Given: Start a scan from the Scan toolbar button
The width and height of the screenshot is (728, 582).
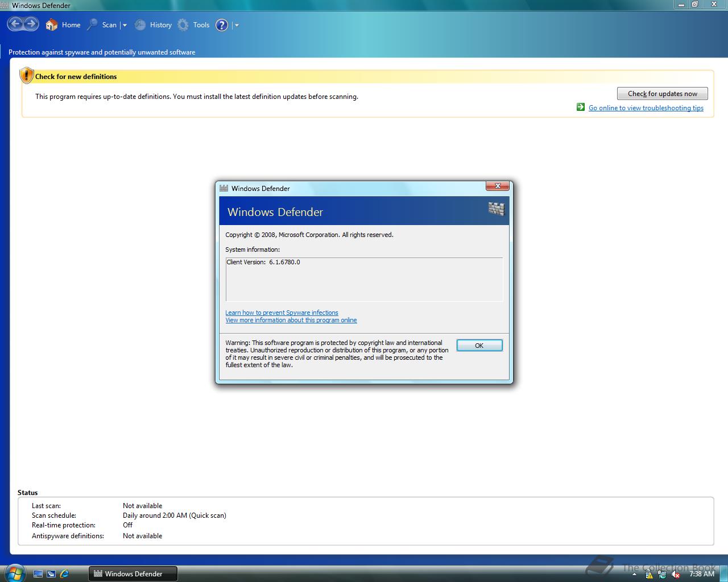Looking at the screenshot, I should point(102,25).
